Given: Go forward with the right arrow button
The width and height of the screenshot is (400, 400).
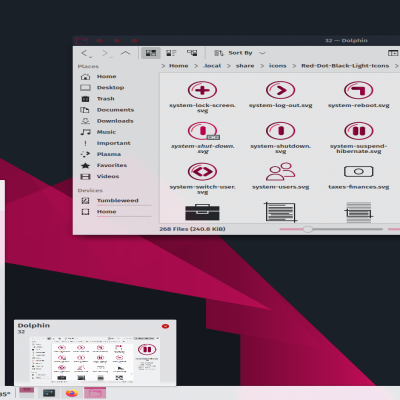Looking at the screenshot, I should click(x=106, y=53).
